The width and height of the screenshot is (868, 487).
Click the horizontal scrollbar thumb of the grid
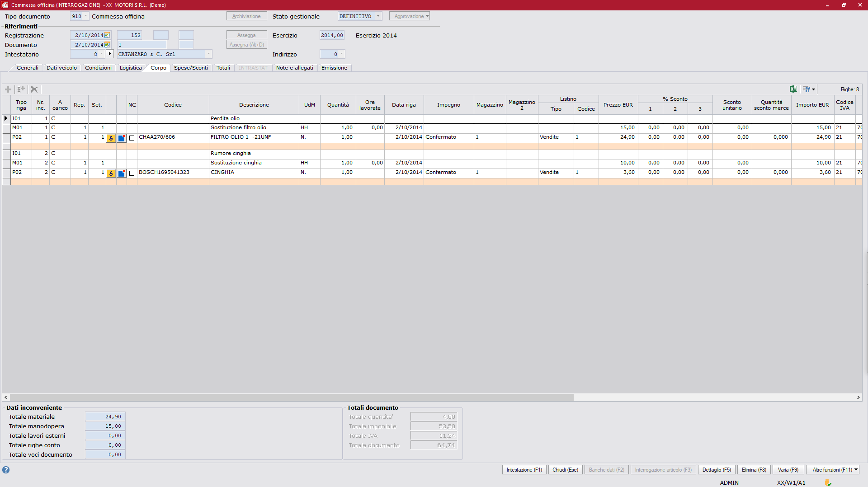pyautogui.click(x=292, y=398)
